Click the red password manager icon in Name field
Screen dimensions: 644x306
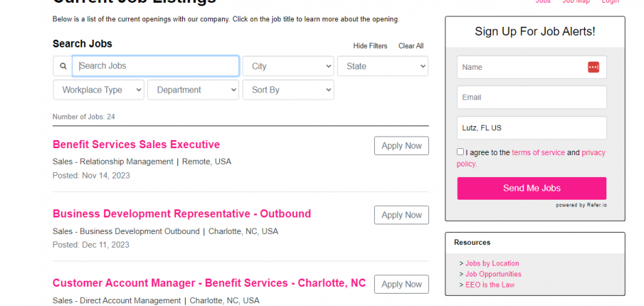[x=593, y=67]
